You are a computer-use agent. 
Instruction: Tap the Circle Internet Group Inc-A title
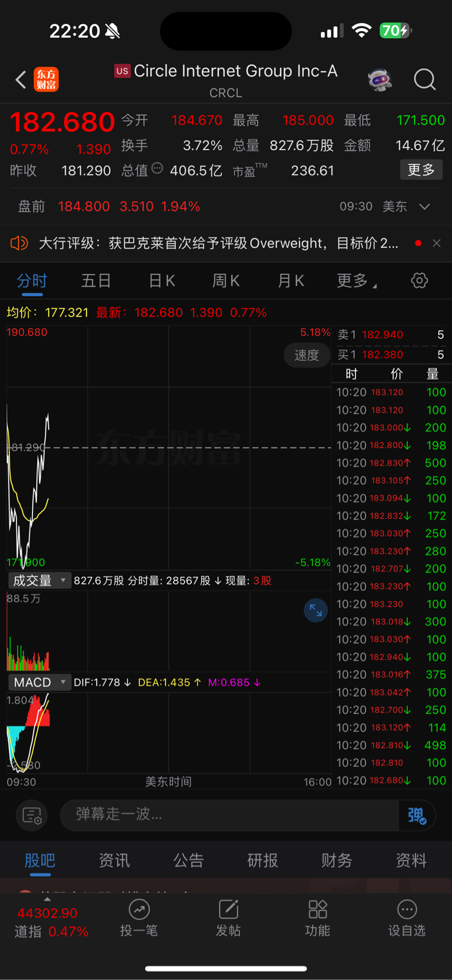pos(235,71)
